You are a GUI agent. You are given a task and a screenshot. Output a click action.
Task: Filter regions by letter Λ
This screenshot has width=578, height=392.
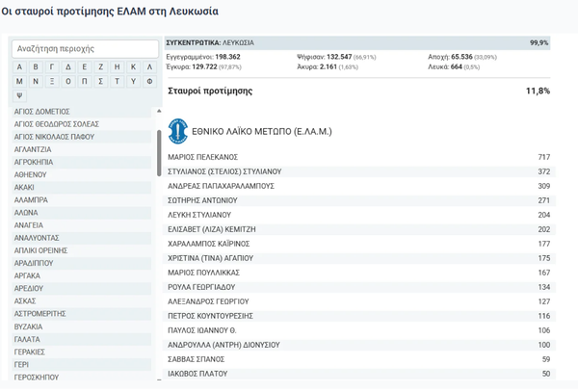tap(149, 67)
